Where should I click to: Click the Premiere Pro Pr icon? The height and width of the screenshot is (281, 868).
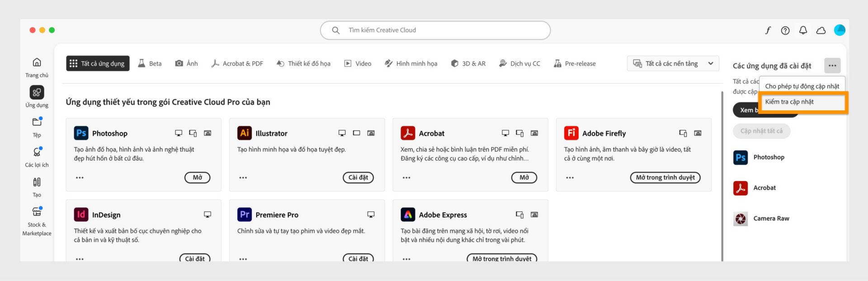pyautogui.click(x=245, y=214)
